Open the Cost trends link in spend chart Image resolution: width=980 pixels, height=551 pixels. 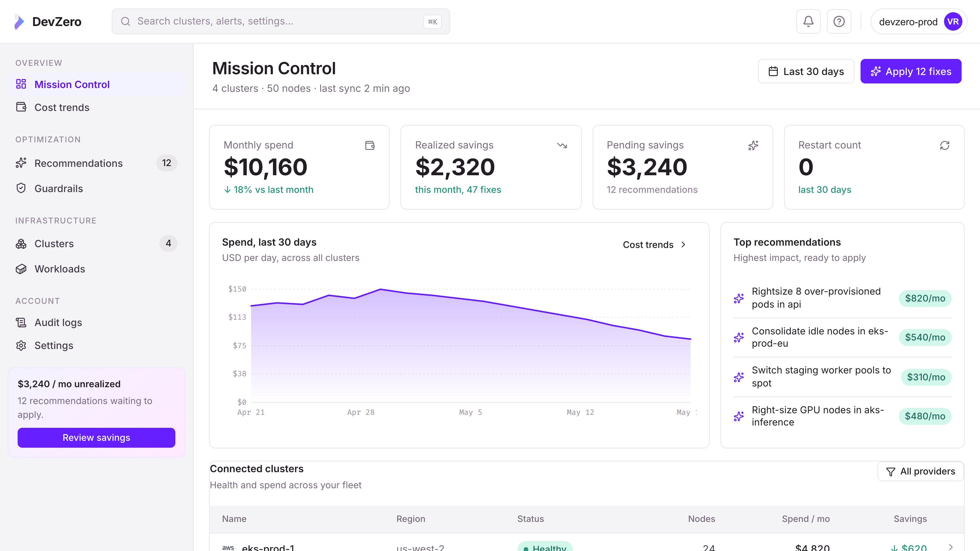pos(655,245)
